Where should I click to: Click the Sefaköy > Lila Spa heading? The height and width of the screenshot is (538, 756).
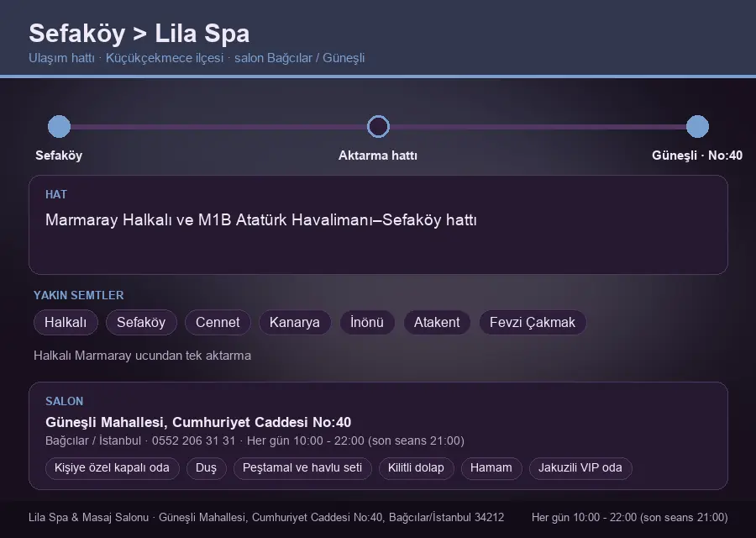click(x=139, y=34)
